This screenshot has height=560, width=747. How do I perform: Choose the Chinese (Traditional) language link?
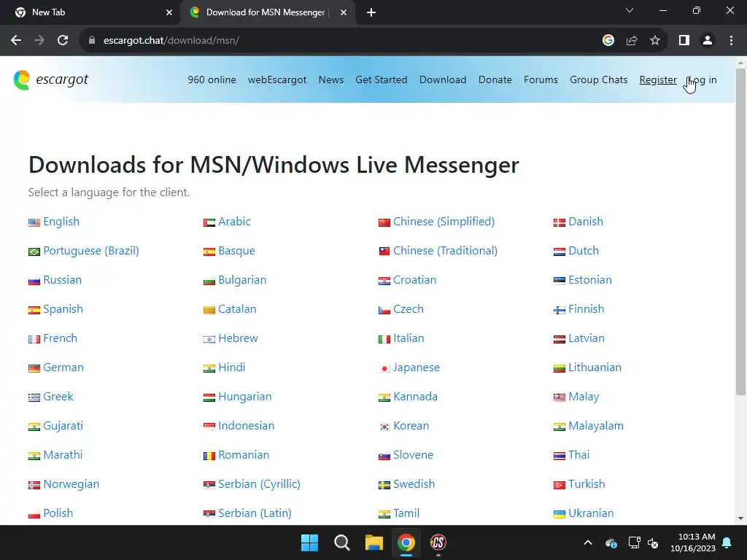click(x=445, y=251)
